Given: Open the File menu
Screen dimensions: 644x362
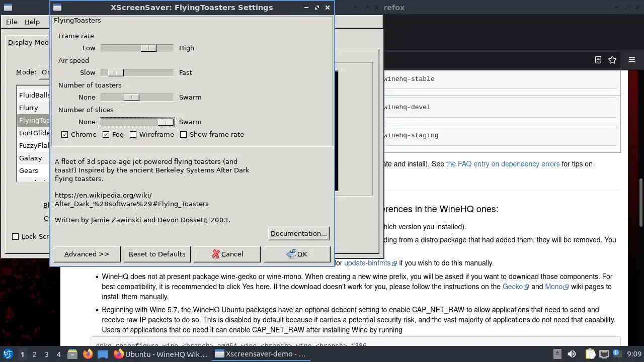Looking at the screenshot, I should tap(12, 22).
